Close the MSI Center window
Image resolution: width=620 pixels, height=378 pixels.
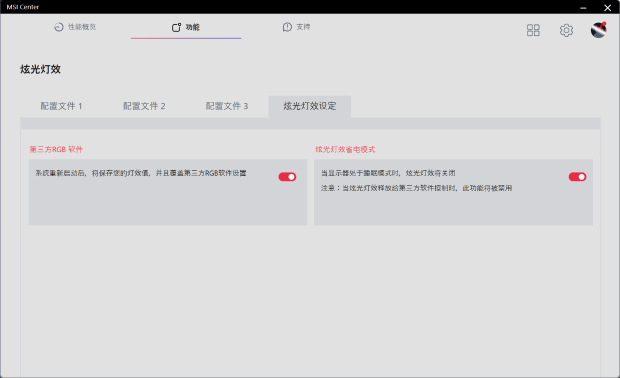pyautogui.click(x=607, y=8)
